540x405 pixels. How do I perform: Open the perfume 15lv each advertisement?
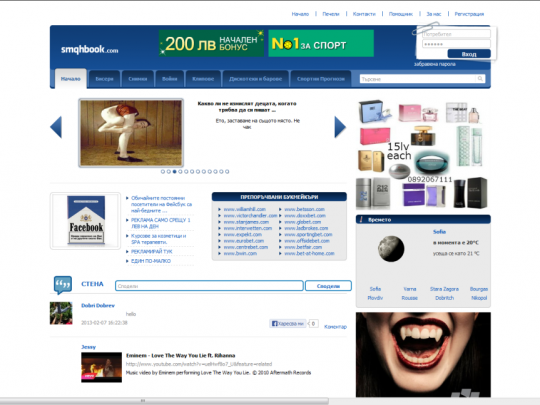click(x=423, y=154)
